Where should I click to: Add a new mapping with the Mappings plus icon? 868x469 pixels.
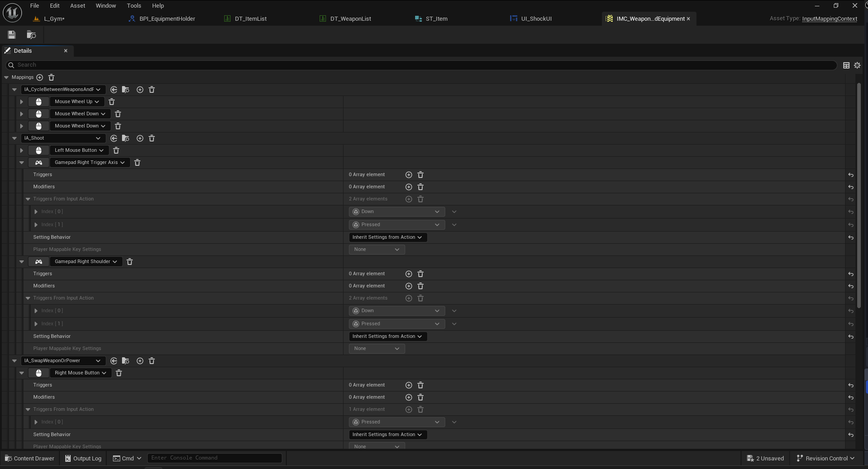[x=40, y=77]
